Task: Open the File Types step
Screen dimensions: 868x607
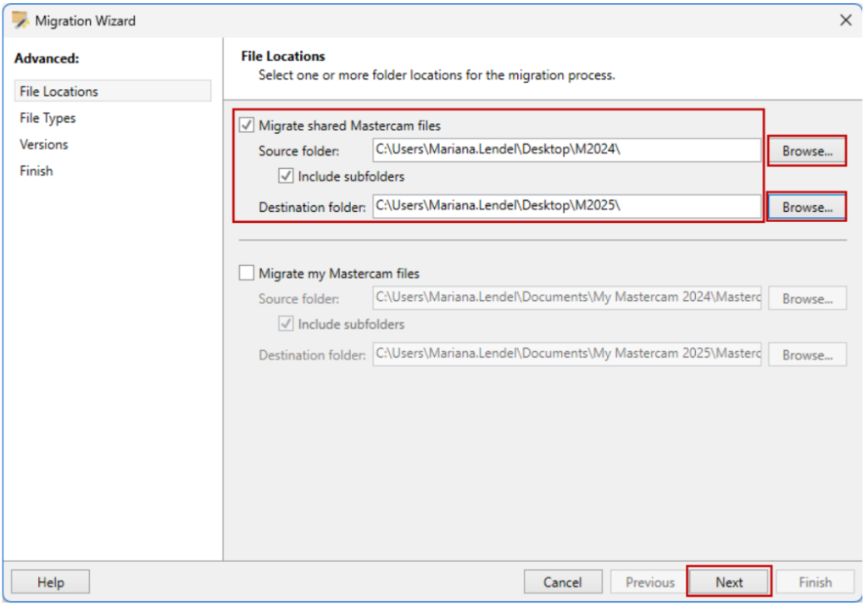Action: [x=47, y=118]
